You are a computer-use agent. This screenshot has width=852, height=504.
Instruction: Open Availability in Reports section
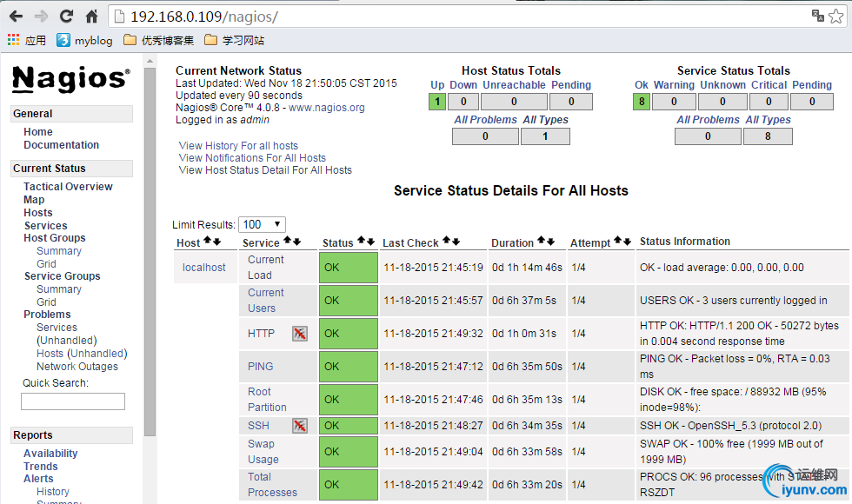50,453
